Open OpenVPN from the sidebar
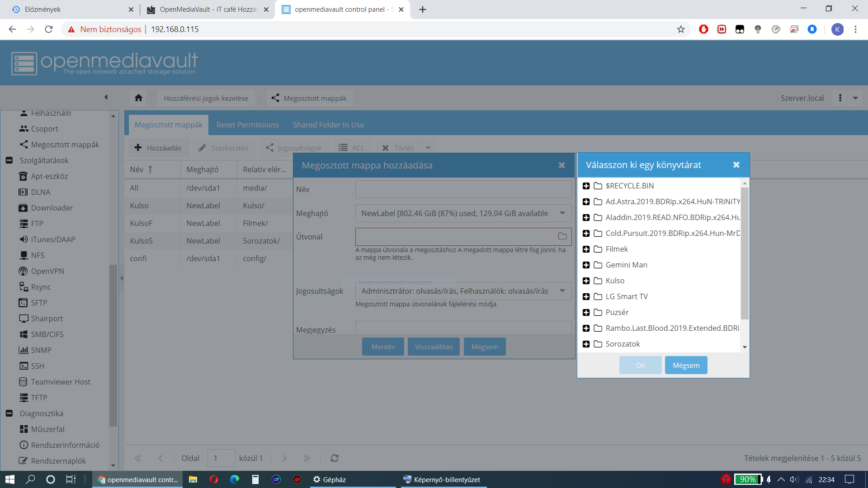The height and width of the screenshot is (488, 868). coord(47,271)
